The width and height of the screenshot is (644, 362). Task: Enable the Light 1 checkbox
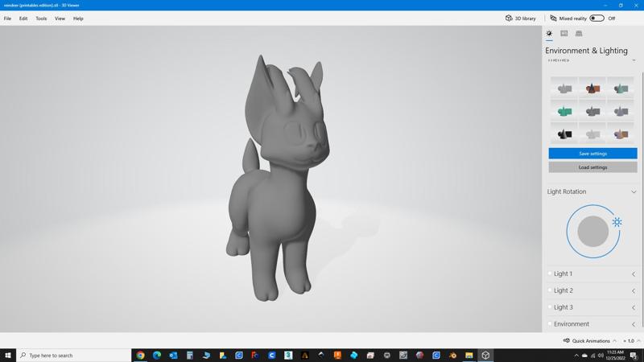point(550,274)
